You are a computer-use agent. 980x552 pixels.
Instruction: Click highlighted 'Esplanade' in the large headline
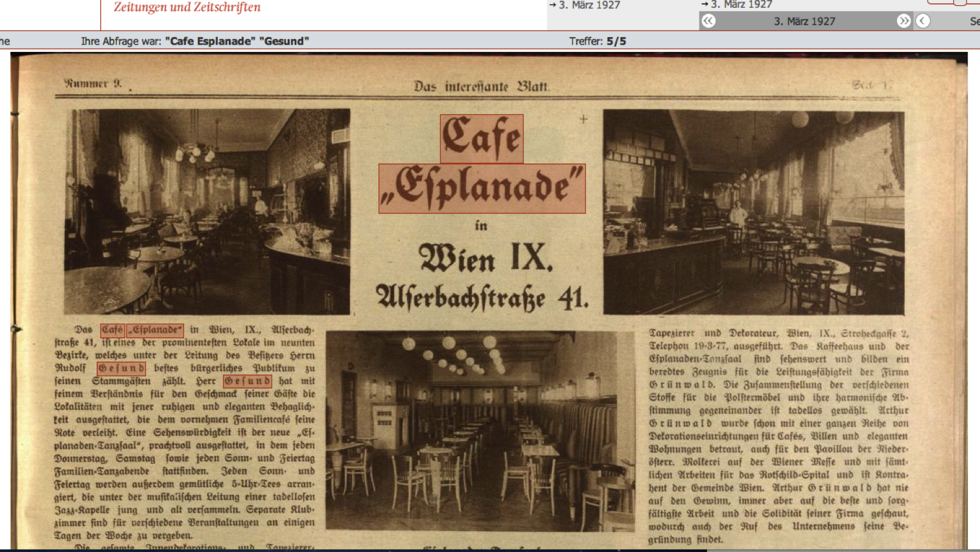[482, 189]
